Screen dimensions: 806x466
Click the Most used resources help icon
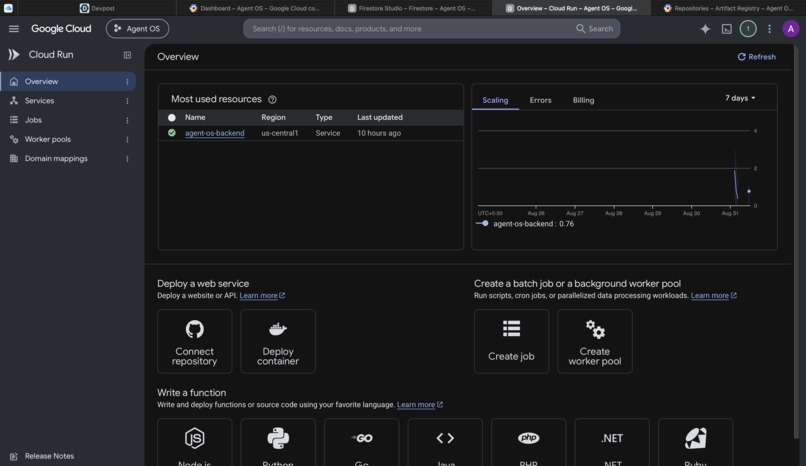pos(272,99)
